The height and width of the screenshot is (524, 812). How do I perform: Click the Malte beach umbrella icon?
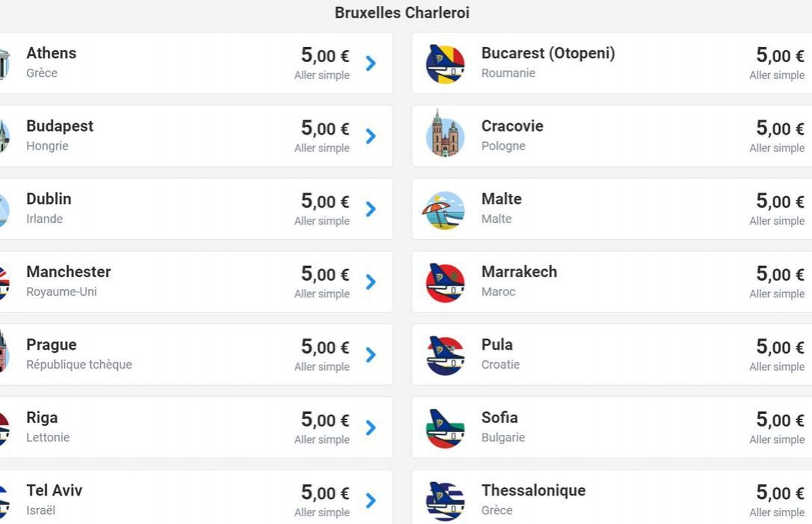(x=445, y=210)
